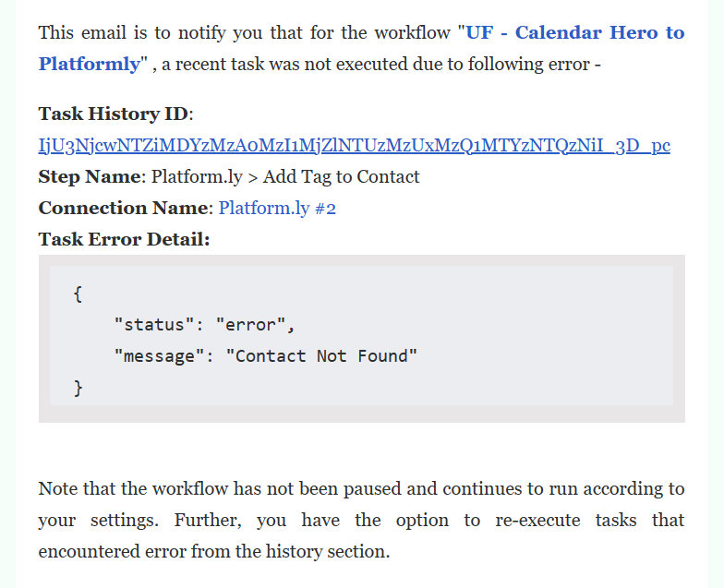Click the "Connection Name" label
This screenshot has height=588, width=724.
[124, 209]
